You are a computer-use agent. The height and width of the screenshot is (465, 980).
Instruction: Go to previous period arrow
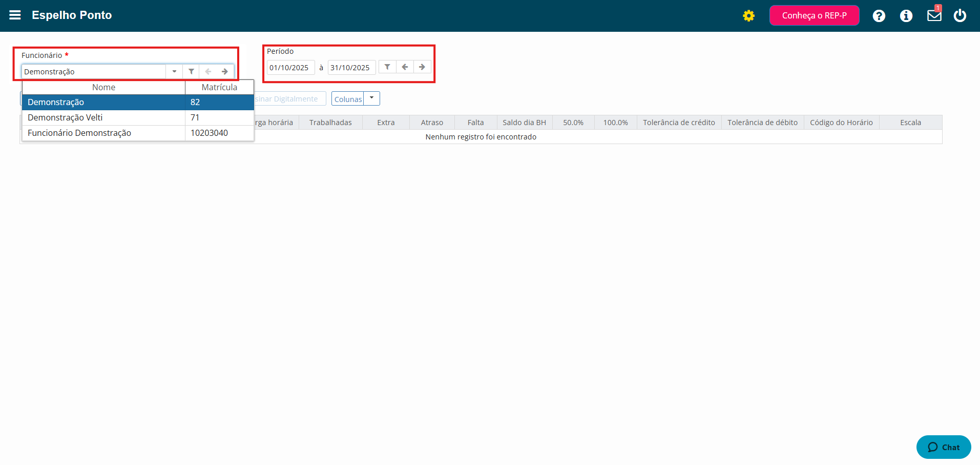[405, 67]
